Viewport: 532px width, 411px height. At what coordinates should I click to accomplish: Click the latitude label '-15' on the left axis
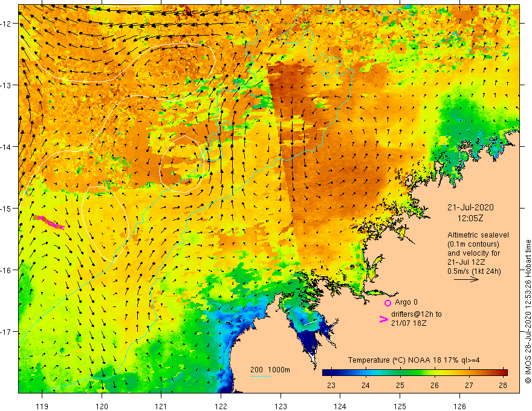[6, 208]
